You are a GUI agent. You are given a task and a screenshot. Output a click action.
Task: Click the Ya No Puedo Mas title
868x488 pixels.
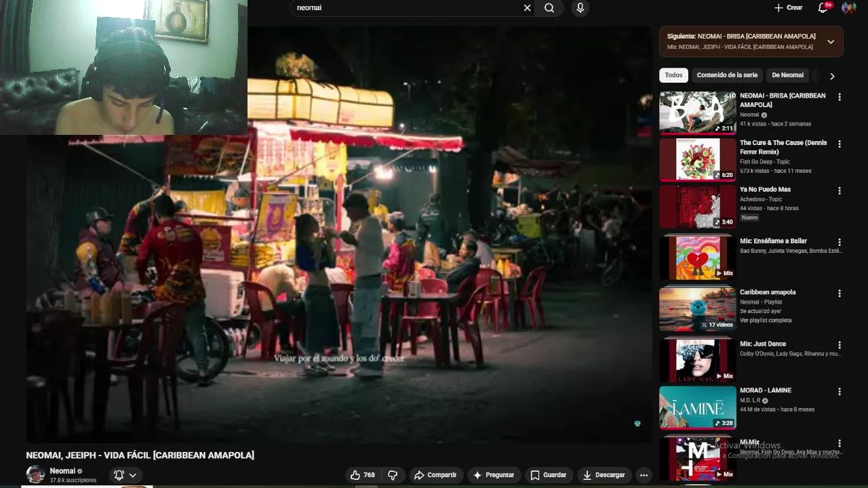pos(765,189)
